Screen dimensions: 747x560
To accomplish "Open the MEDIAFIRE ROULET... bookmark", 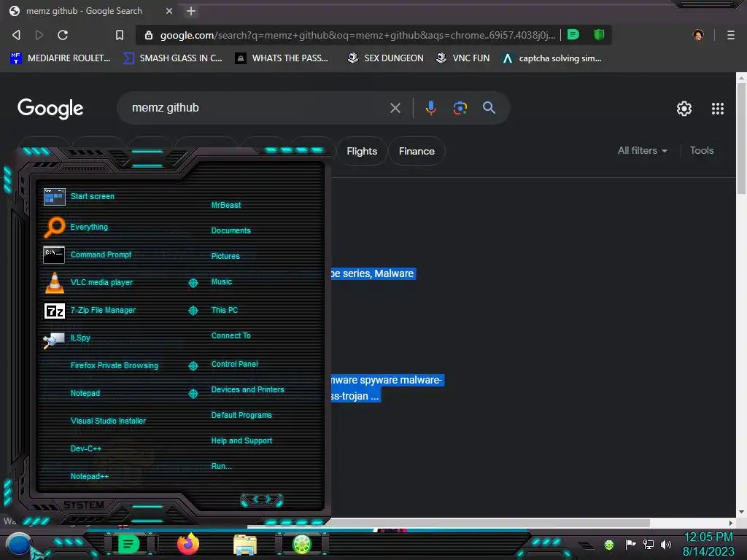I will point(60,58).
